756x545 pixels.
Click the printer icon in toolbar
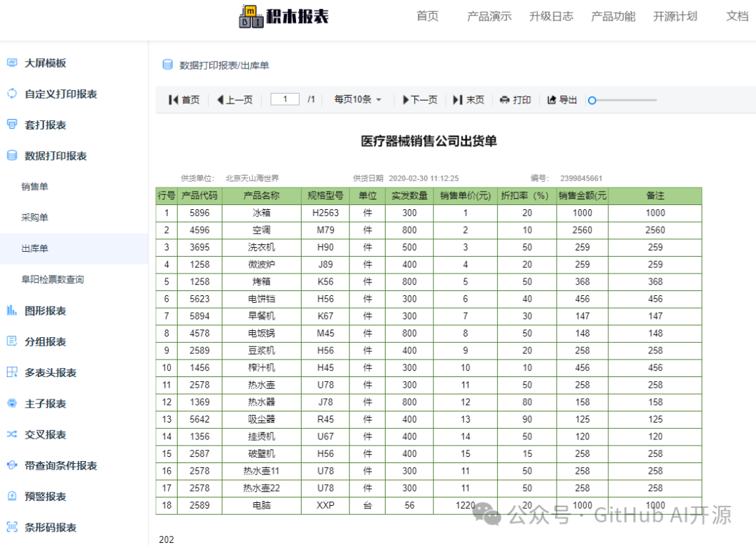pos(505,100)
